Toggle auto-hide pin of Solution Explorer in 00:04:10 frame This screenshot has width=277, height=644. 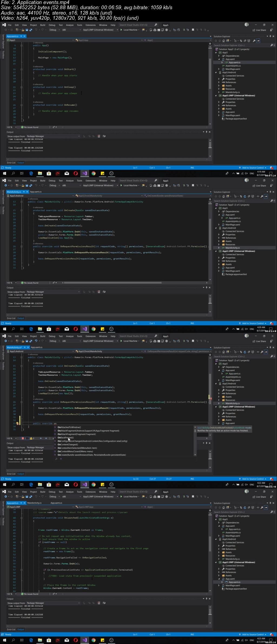(x=270, y=348)
